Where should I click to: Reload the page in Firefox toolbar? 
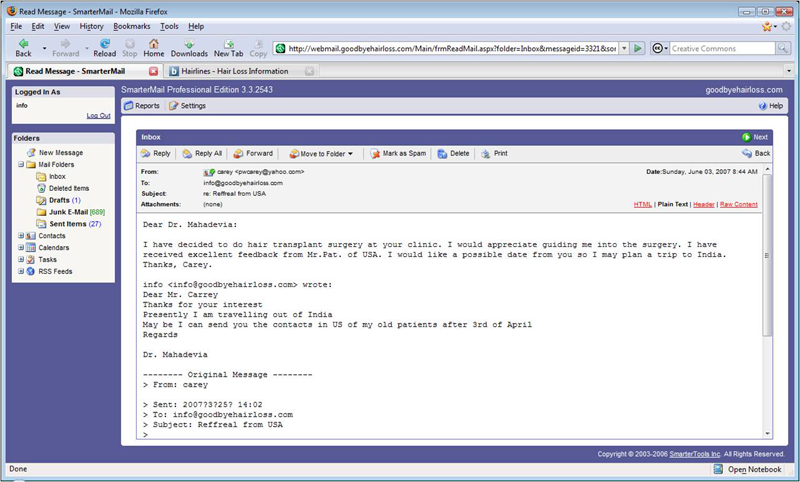click(x=104, y=48)
